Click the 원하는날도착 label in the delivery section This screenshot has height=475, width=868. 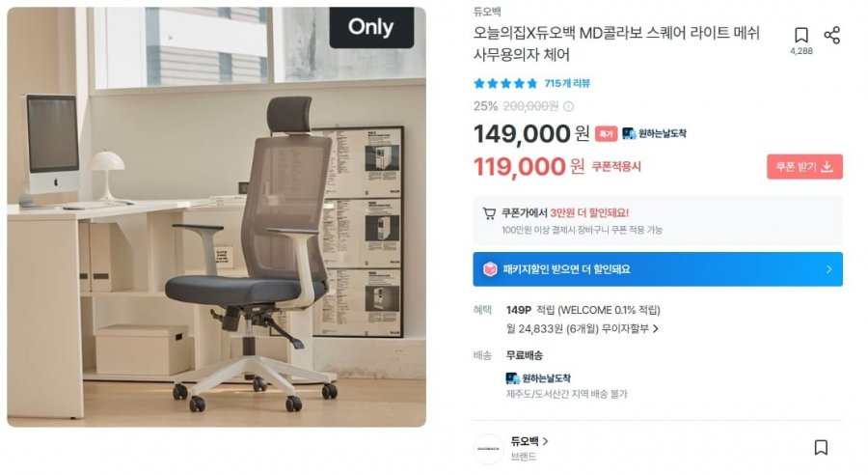pyautogui.click(x=545, y=378)
